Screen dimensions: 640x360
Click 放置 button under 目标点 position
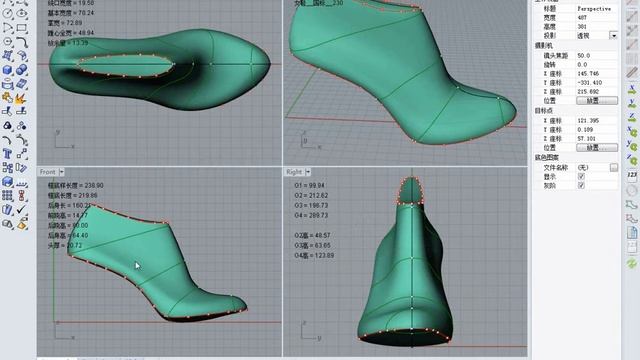[x=597, y=147]
